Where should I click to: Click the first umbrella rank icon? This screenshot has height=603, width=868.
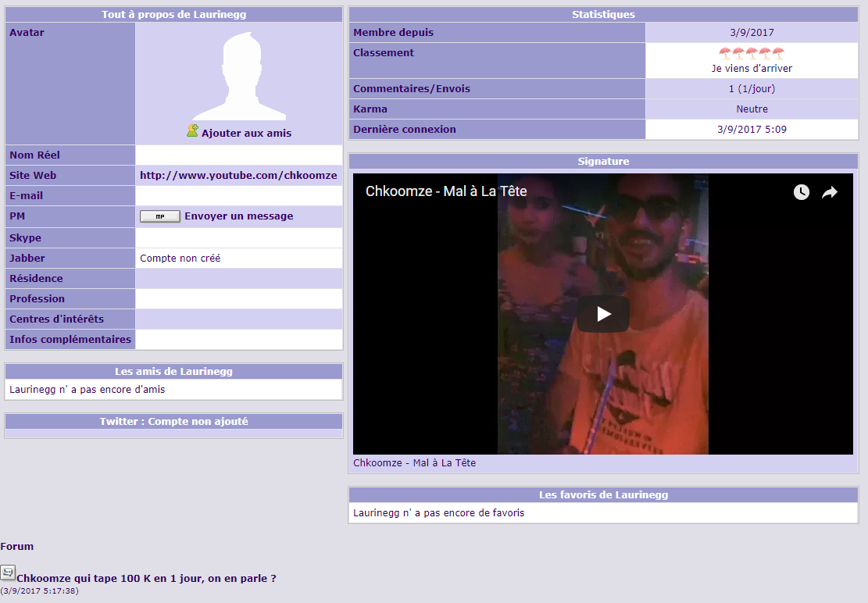(x=724, y=54)
